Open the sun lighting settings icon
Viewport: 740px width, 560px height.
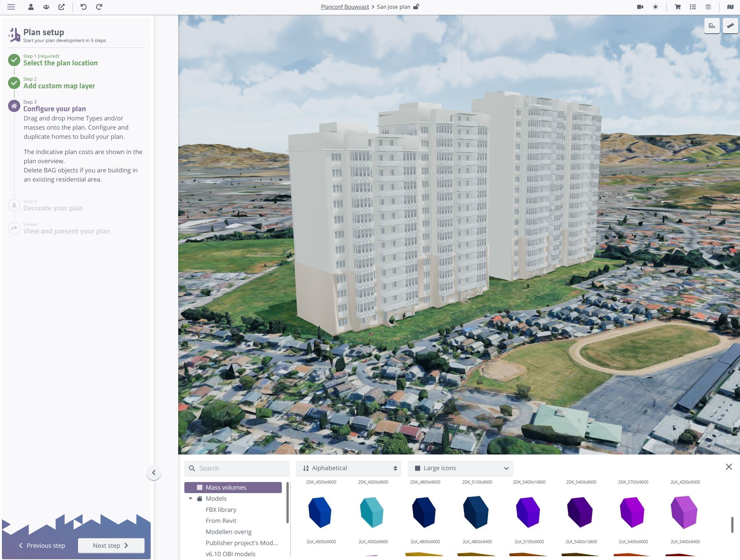click(x=655, y=7)
